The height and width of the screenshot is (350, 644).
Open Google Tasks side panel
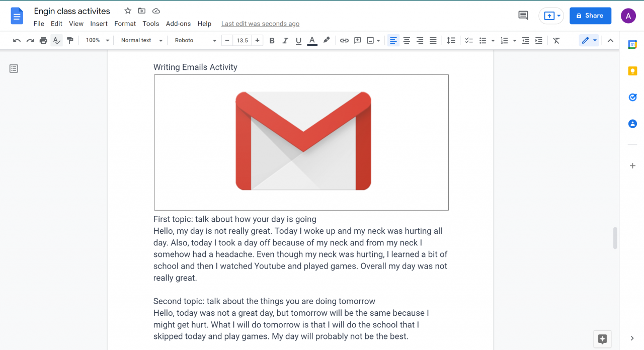[632, 97]
